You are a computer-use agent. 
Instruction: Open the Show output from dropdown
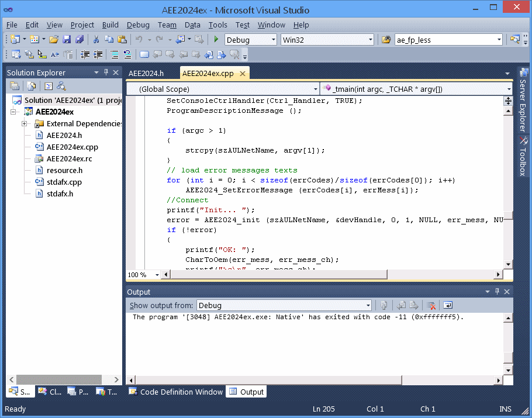pos(284,305)
